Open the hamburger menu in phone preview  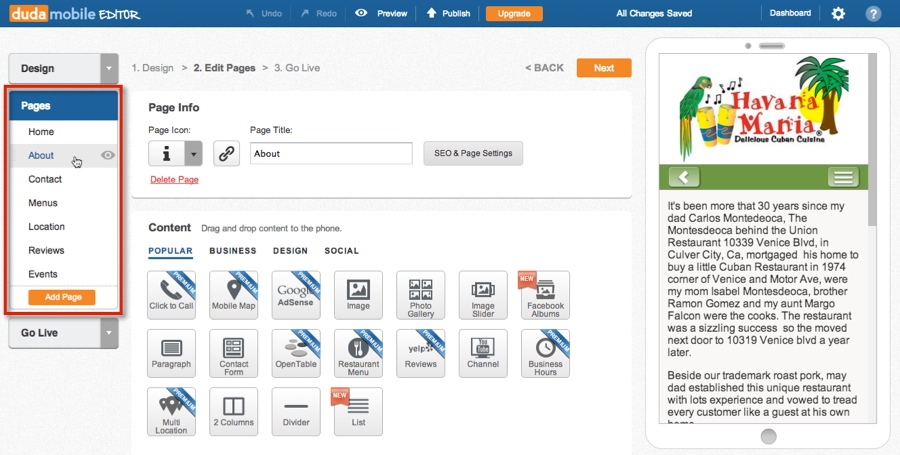point(843,177)
